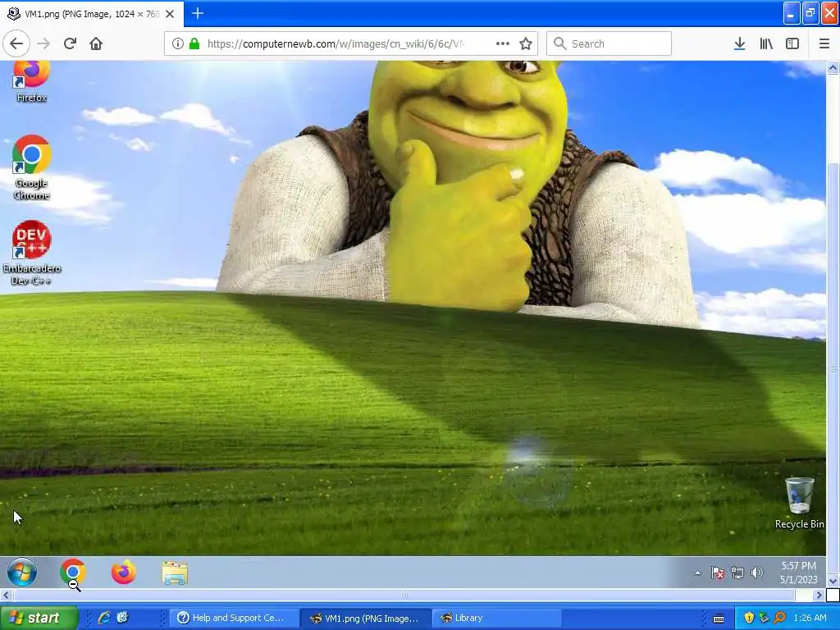Viewport: 840px width, 630px height.
Task: Click the horizontal scrollbar right arrow
Action: 819,595
